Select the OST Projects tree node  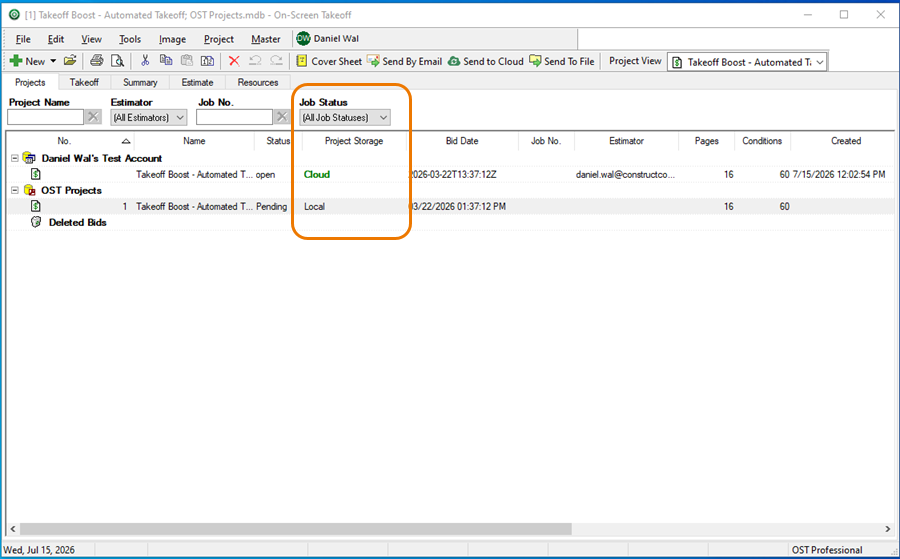[x=71, y=191]
